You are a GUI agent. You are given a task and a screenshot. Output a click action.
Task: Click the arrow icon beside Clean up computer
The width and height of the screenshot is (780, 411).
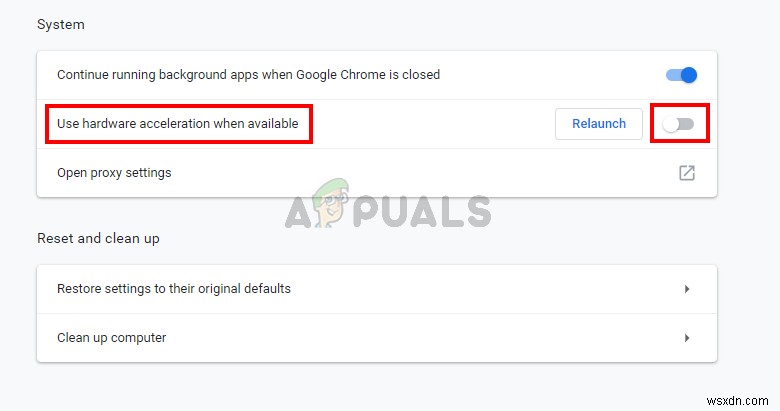coord(687,338)
